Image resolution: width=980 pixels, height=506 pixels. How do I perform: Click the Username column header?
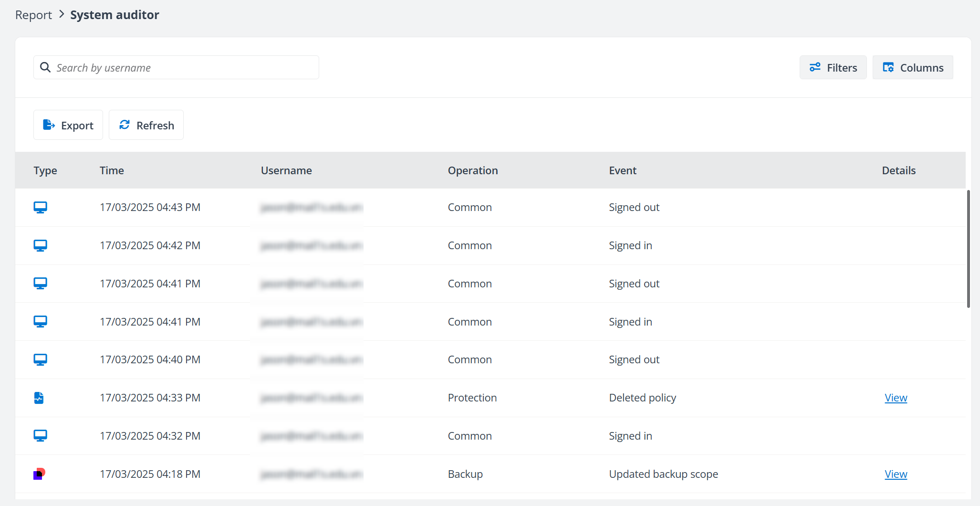[286, 170]
